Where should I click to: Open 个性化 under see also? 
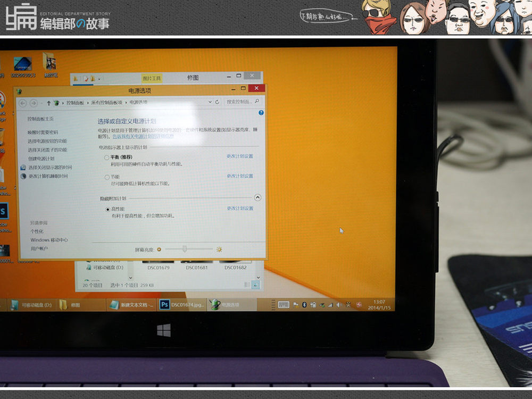(x=37, y=231)
